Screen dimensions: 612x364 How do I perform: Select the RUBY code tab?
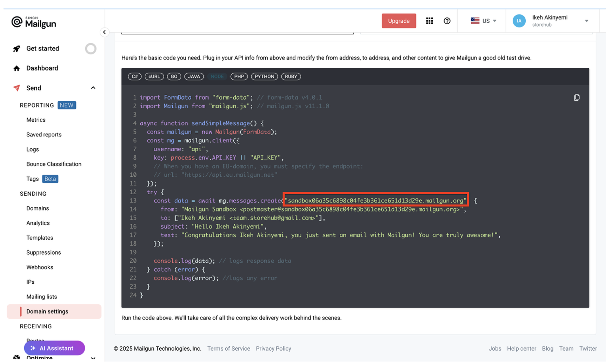[x=291, y=76]
